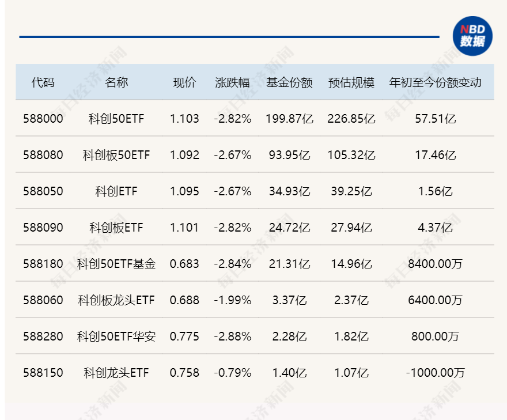Click the -0.79% change value
Image resolution: width=507 pixels, height=420 pixels.
click(233, 373)
